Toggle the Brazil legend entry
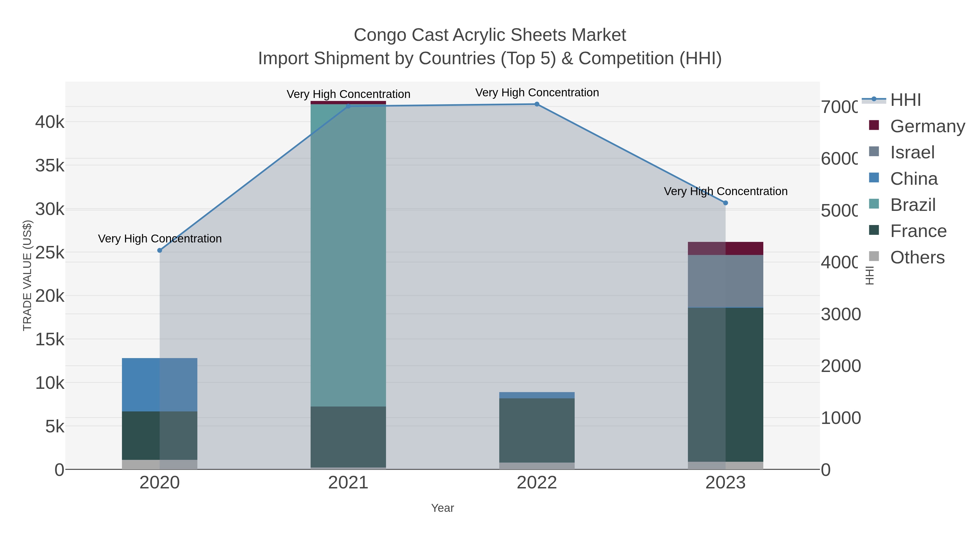This screenshot has height=551, width=980. pyautogui.click(x=902, y=205)
